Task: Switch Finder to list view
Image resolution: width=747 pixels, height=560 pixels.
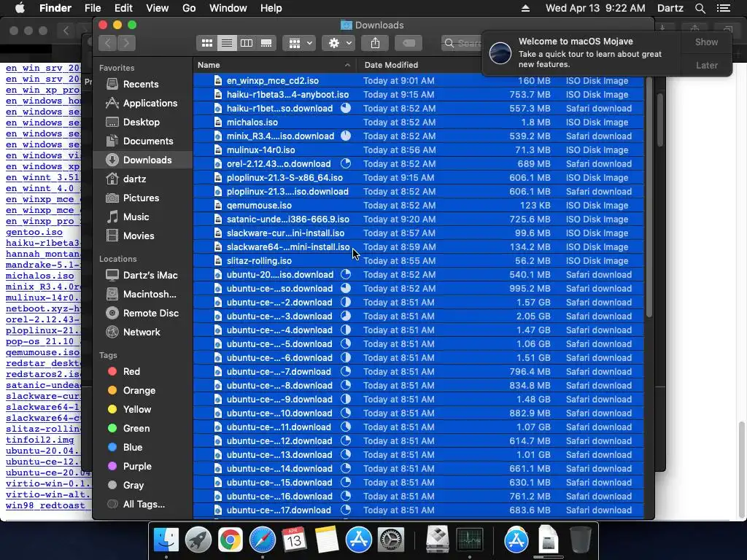Action: (227, 43)
